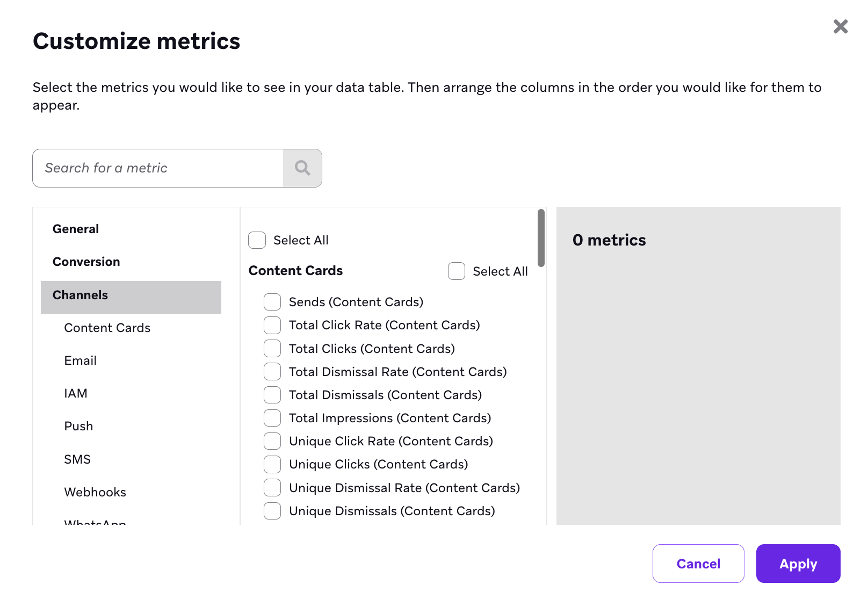Toggle Content Cards Select All checkbox
868x606 pixels.
click(x=457, y=271)
